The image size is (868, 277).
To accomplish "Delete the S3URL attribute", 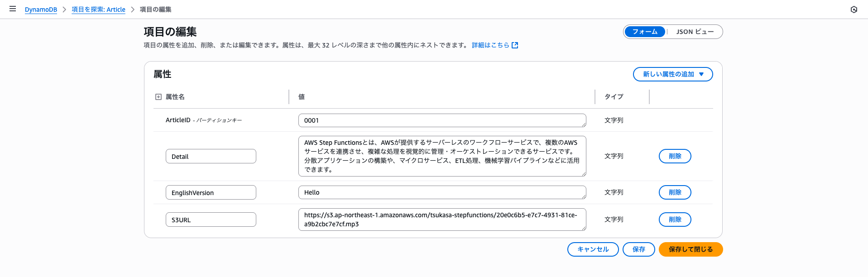I will (x=675, y=220).
